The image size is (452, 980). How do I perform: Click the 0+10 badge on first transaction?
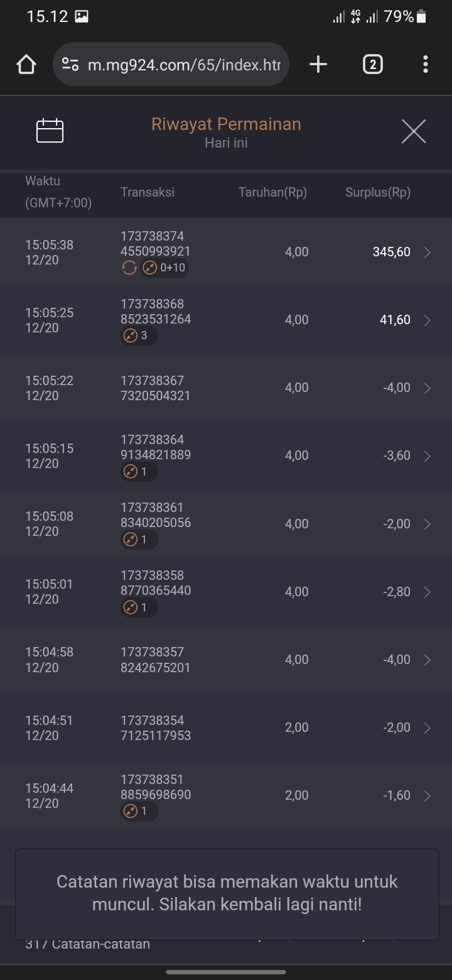pyautogui.click(x=164, y=268)
